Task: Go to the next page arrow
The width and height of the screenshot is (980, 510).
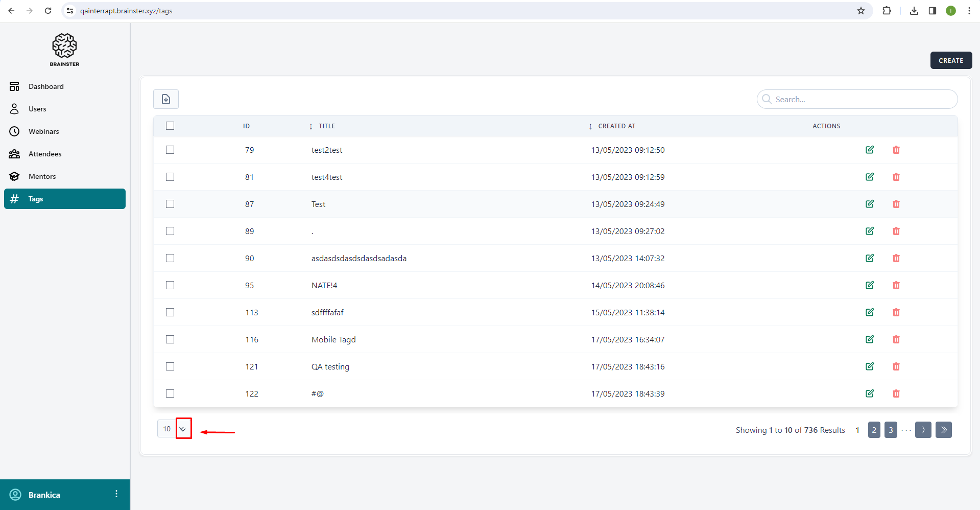Action: [923, 430]
